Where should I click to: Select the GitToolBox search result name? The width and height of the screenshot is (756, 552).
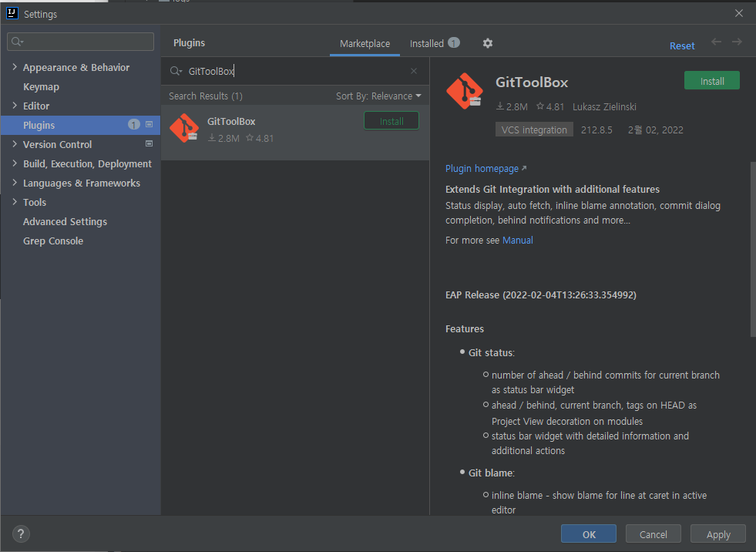coord(231,122)
